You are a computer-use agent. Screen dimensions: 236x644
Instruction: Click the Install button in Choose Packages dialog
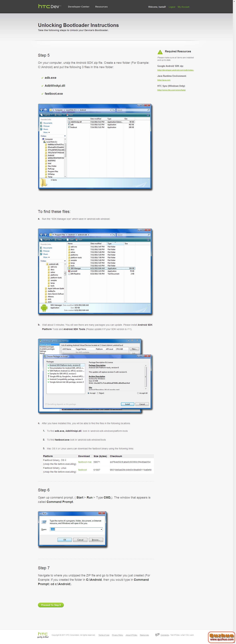128,404
